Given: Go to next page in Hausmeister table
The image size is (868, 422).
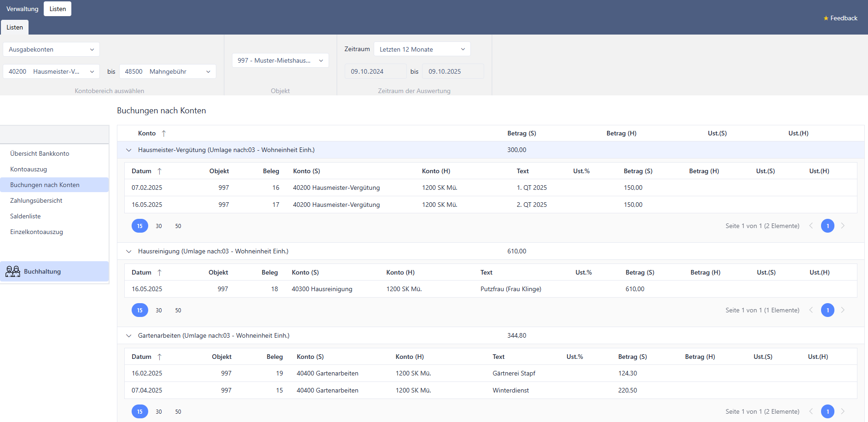Looking at the screenshot, I should click(843, 226).
